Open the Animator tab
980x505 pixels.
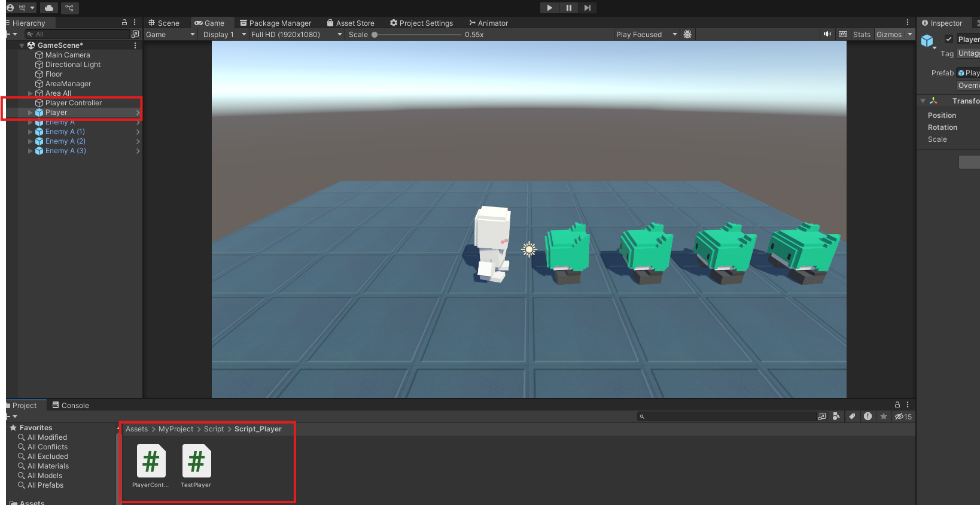[488, 23]
